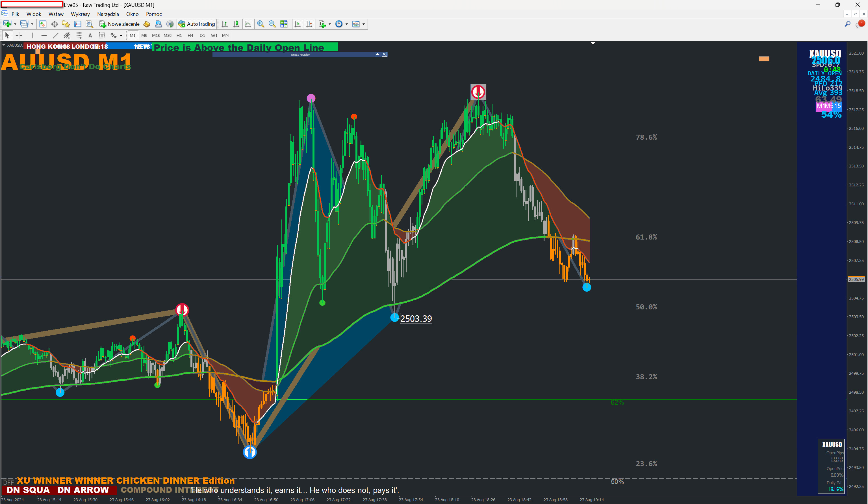Open the Narzędzia menu
The image size is (868, 504).
[108, 14]
